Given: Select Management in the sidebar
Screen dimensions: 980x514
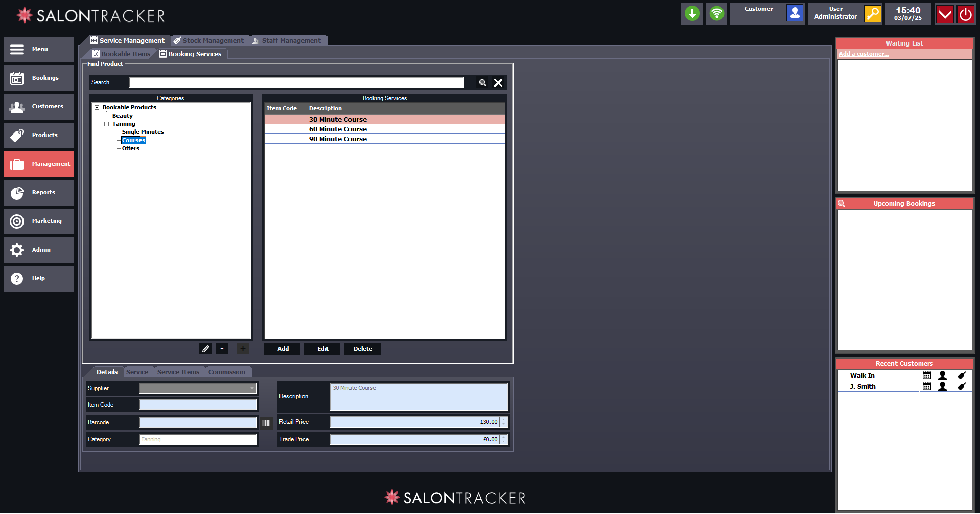Looking at the screenshot, I should (39, 164).
